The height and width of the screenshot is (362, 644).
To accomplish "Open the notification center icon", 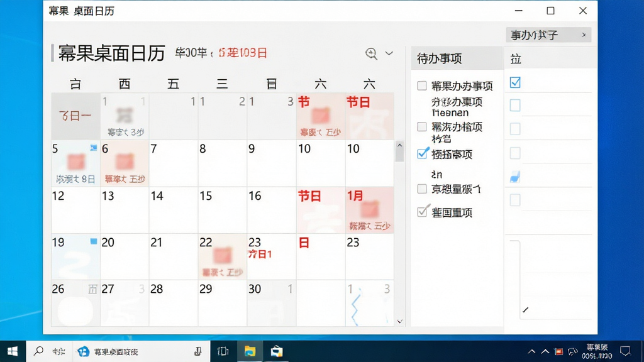I will 625,351.
